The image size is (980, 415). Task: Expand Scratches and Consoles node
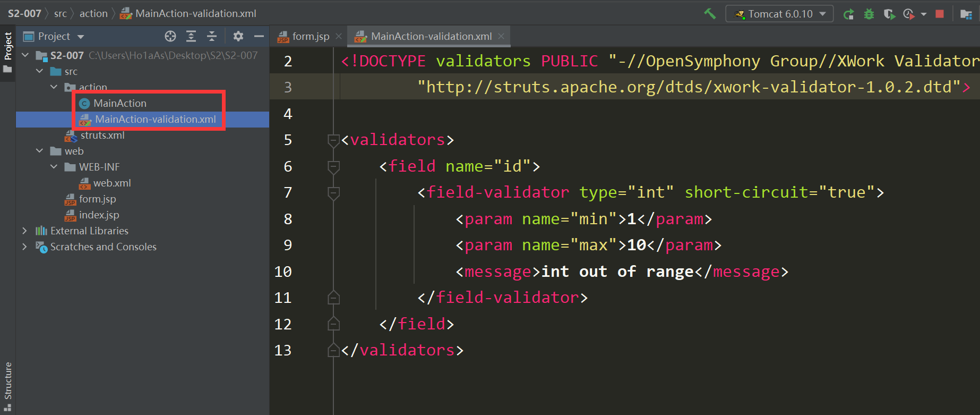click(x=25, y=247)
